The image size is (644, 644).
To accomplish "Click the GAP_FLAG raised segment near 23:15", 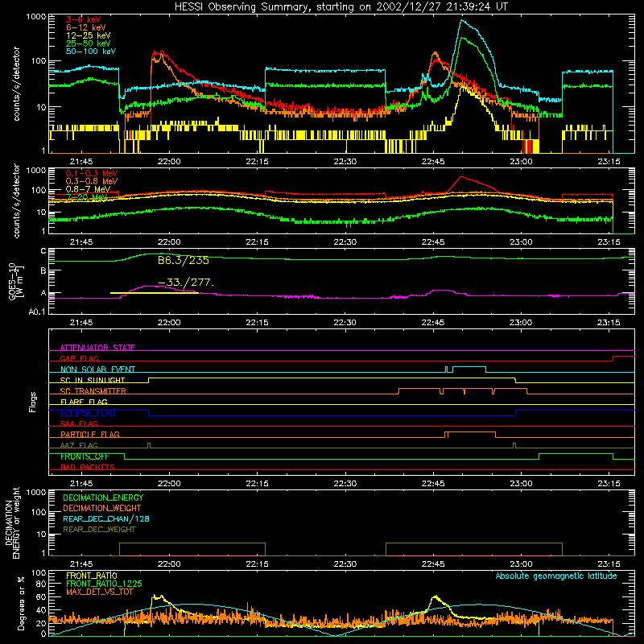I will pyautogui.click(x=623, y=357).
